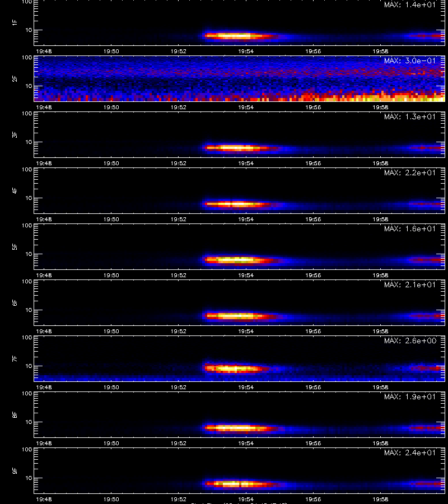Click the 2F panel axis label
448x504 pixels.
(15, 79)
